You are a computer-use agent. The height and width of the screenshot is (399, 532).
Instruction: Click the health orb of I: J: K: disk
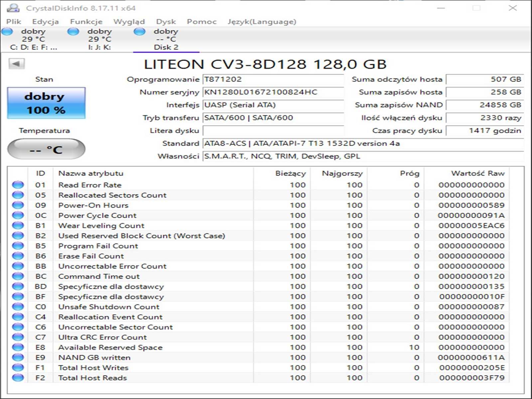click(x=73, y=32)
